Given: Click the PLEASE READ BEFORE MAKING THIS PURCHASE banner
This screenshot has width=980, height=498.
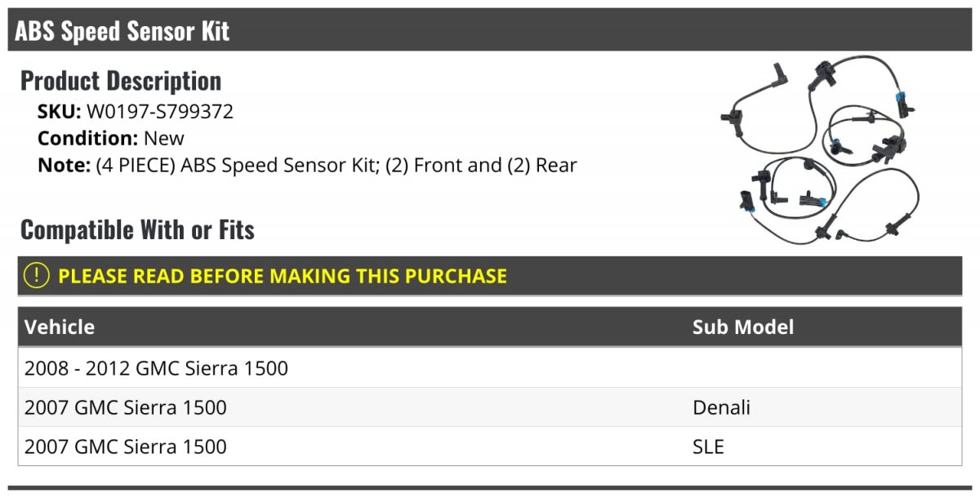Looking at the screenshot, I should [490, 276].
